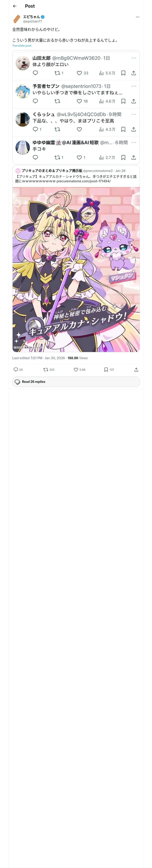Open more options on 山田太郎's reply
Viewport: 152px width, 868px height.
coord(134,58)
